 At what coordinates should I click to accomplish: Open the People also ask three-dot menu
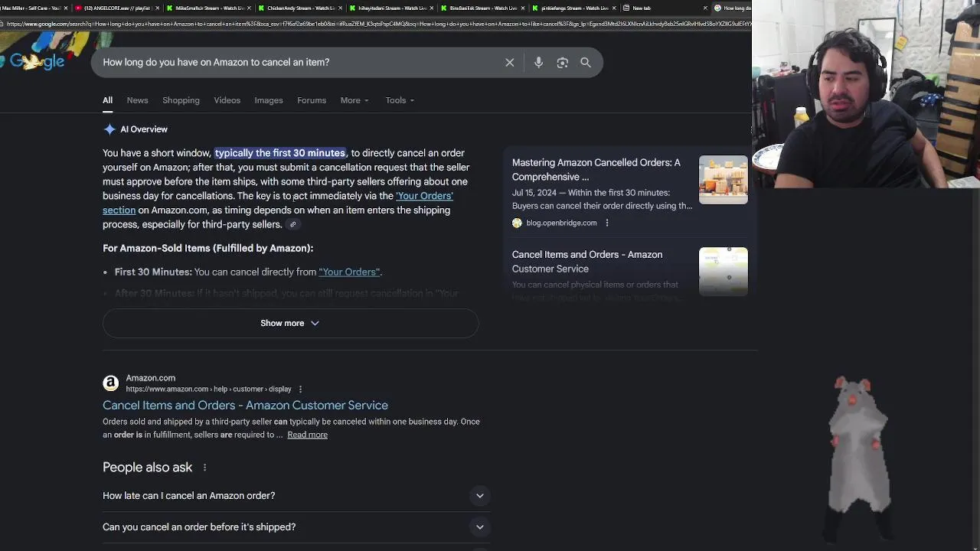click(x=204, y=468)
